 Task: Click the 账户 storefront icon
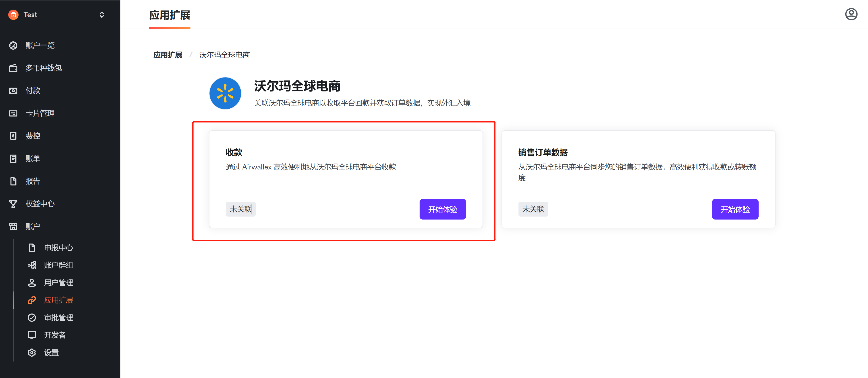tap(13, 227)
